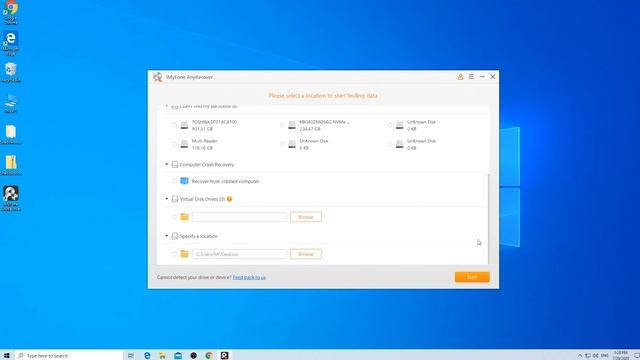The image size is (640, 360).
Task: Collapse the Computer Crash Recovery section
Action: [x=167, y=164]
